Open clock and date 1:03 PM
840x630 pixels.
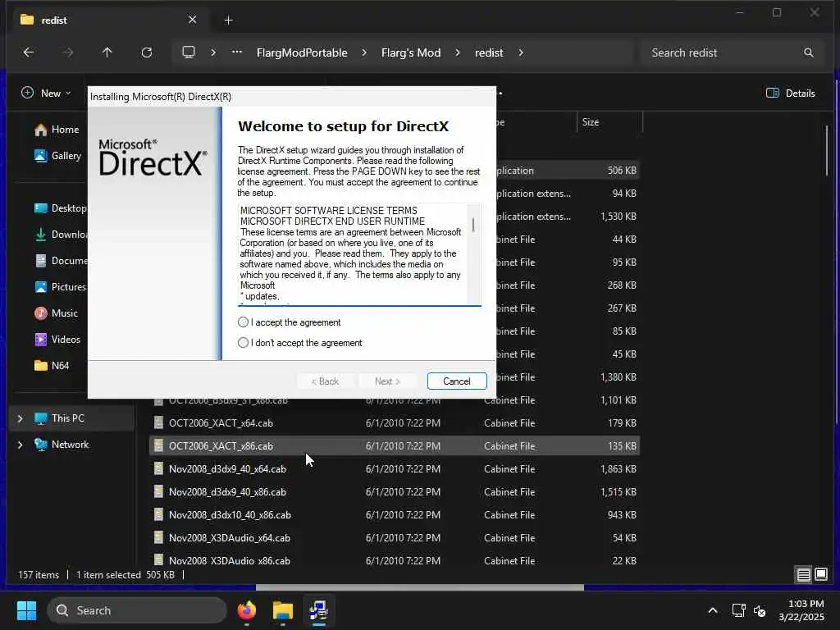(801, 610)
